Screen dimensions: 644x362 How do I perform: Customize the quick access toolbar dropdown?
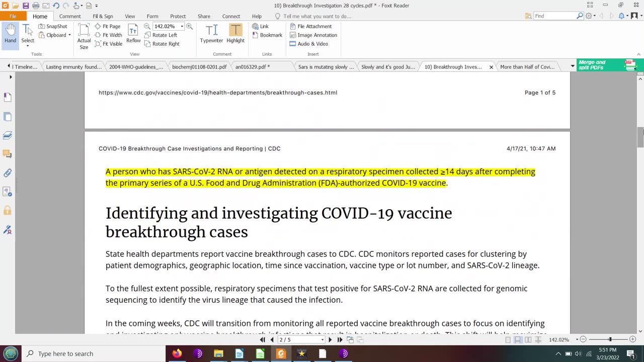click(x=97, y=6)
